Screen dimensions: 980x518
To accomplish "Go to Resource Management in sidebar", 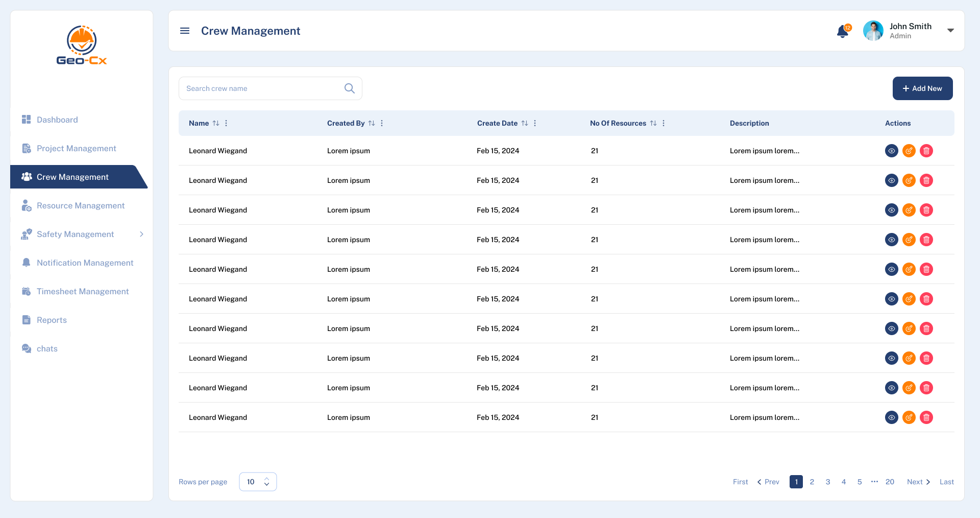I will (x=81, y=205).
